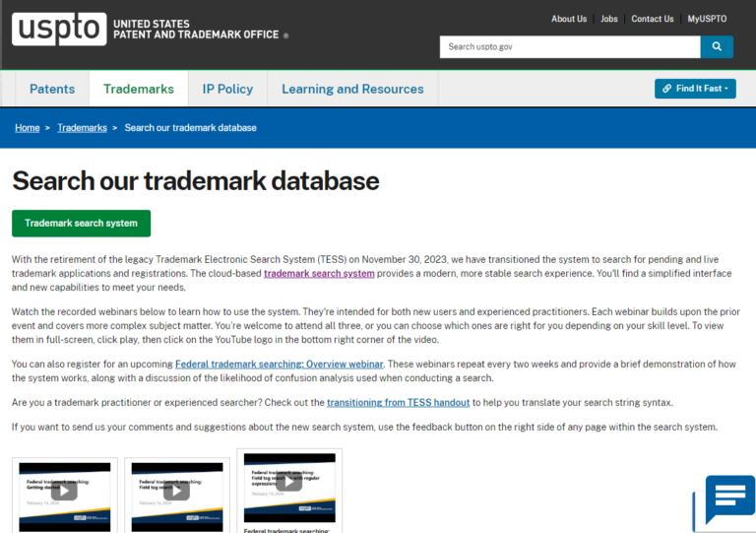
Task: Expand the Find It Fast dropdown
Action: [695, 89]
